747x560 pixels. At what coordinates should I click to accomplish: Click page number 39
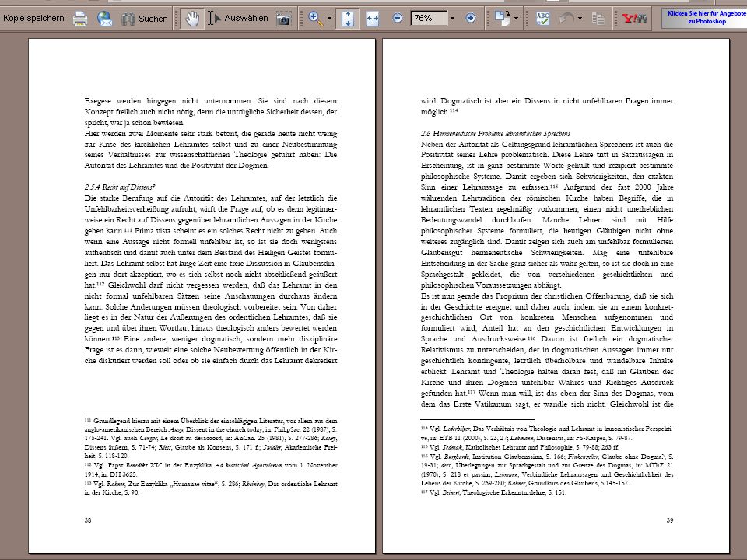[670, 520]
